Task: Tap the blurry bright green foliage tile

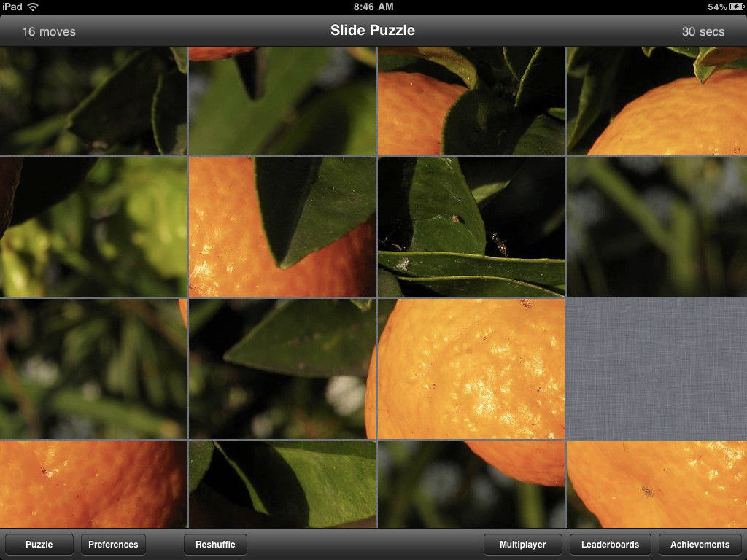Action: point(93,227)
